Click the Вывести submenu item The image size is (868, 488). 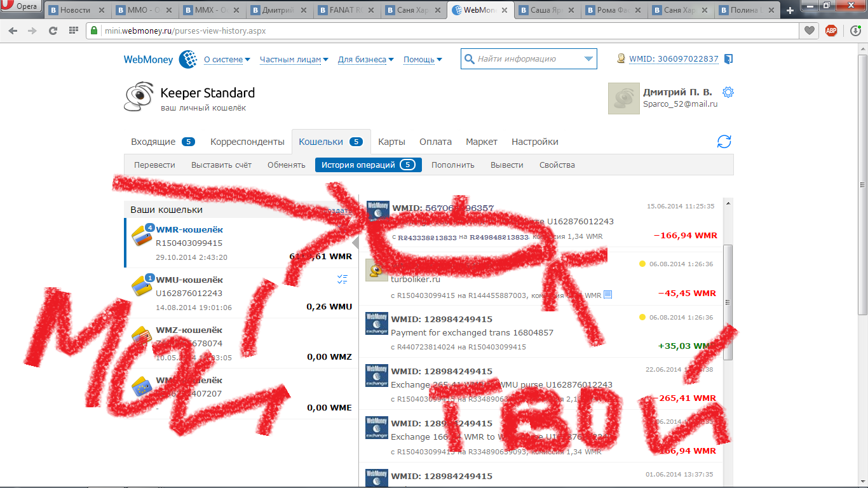tap(507, 165)
